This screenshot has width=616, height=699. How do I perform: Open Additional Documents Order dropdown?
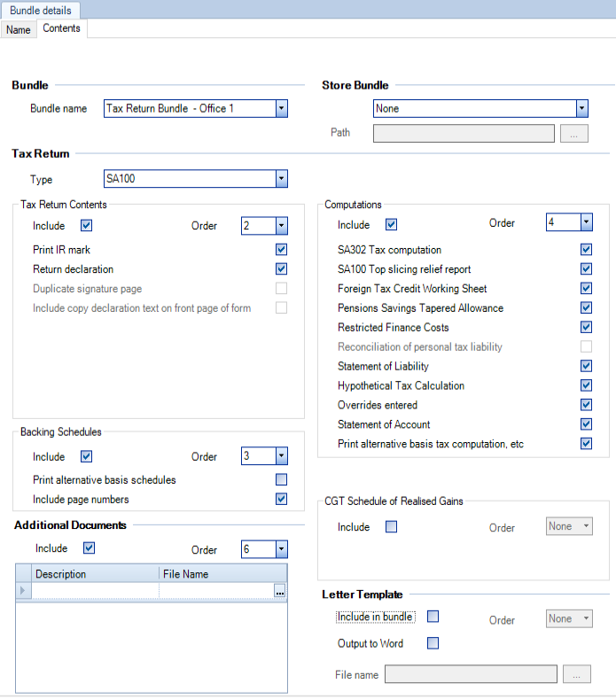pyautogui.click(x=282, y=549)
